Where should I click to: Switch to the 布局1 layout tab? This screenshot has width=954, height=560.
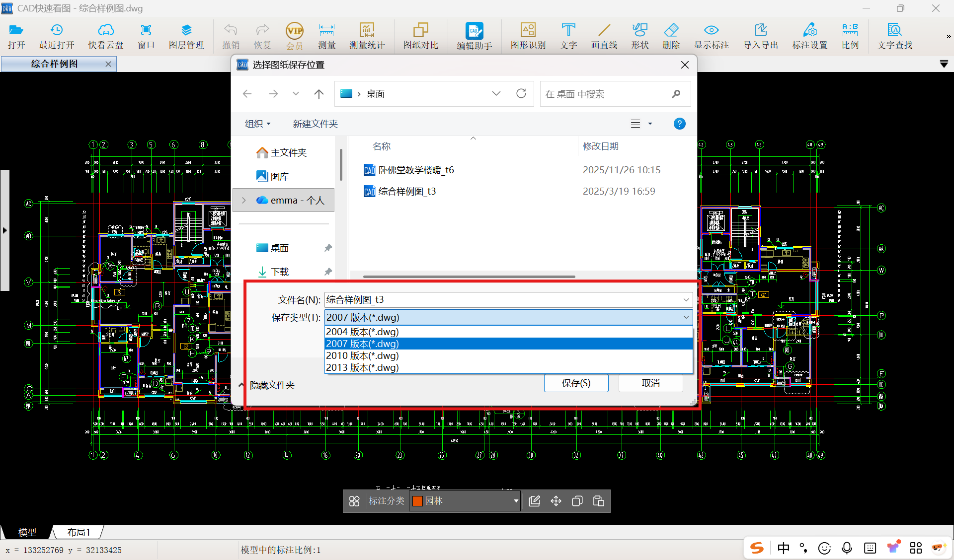79,532
